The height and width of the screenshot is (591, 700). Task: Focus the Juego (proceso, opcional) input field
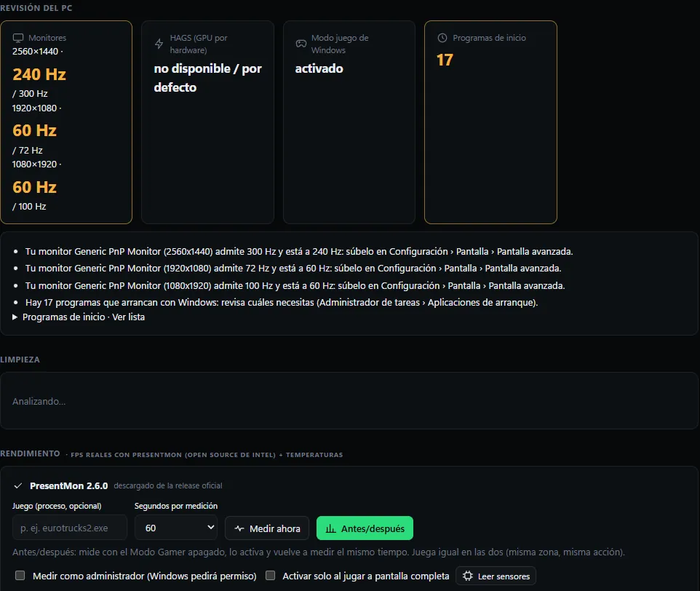(x=70, y=528)
